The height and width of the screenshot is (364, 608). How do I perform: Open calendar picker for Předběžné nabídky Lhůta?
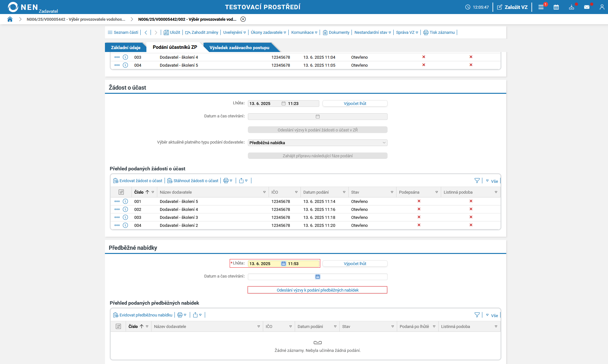283,264
